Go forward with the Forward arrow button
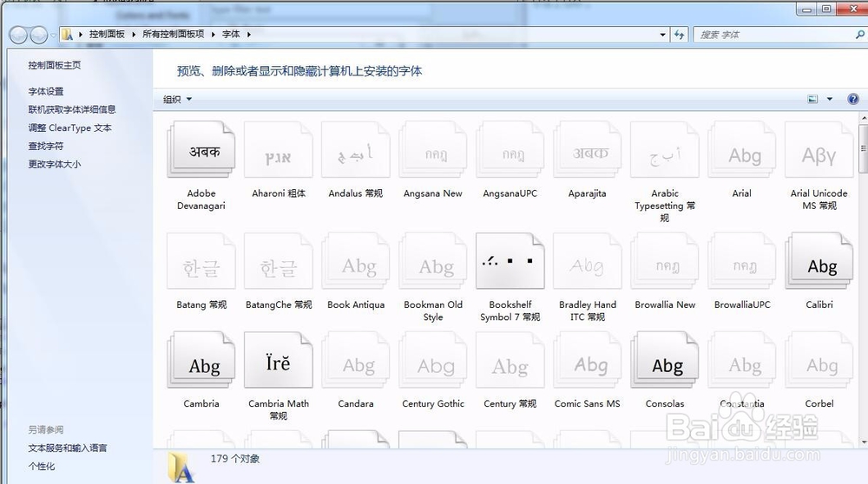This screenshot has width=868, height=484. click(x=39, y=35)
